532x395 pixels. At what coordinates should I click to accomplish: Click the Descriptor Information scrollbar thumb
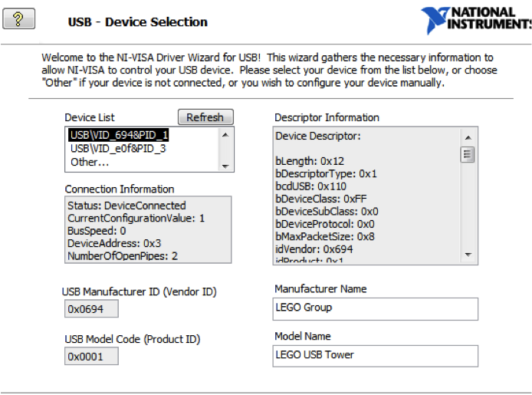tap(468, 155)
